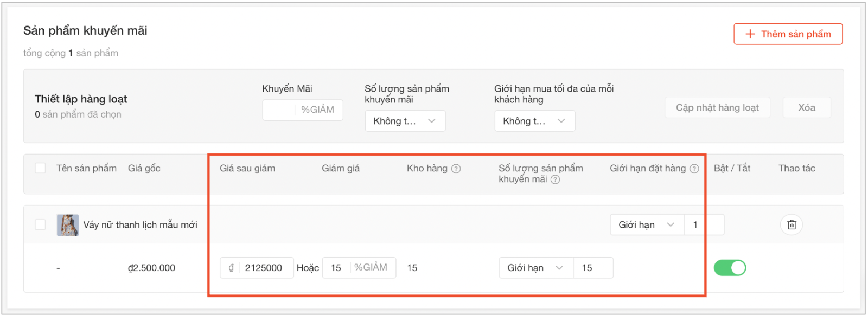Click the bulk %GIẢM discount input field

pos(303,110)
